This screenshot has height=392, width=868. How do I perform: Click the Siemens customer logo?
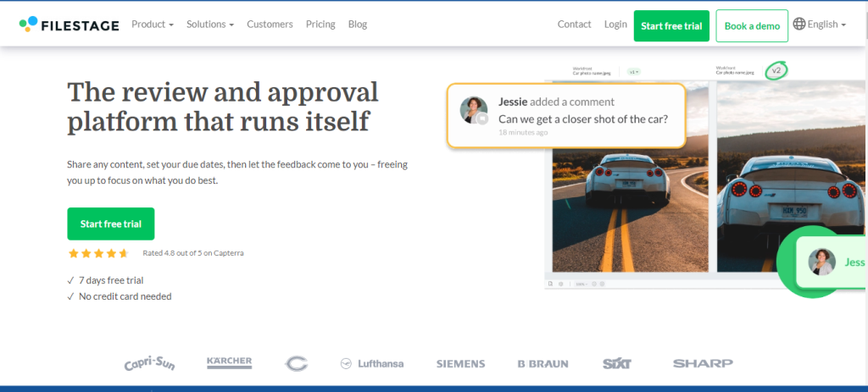[460, 364]
